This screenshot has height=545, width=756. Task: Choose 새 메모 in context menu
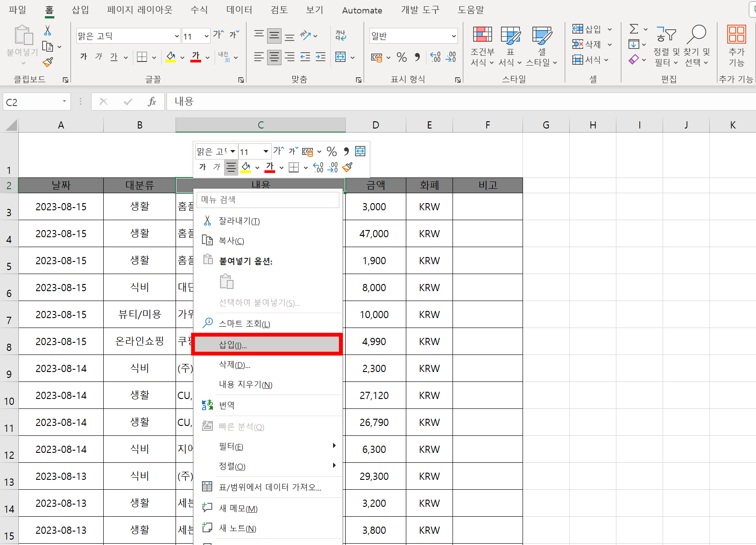[268, 509]
